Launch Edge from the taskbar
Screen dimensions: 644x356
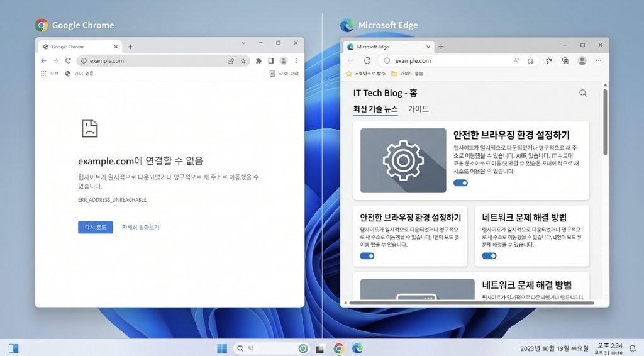(x=357, y=348)
